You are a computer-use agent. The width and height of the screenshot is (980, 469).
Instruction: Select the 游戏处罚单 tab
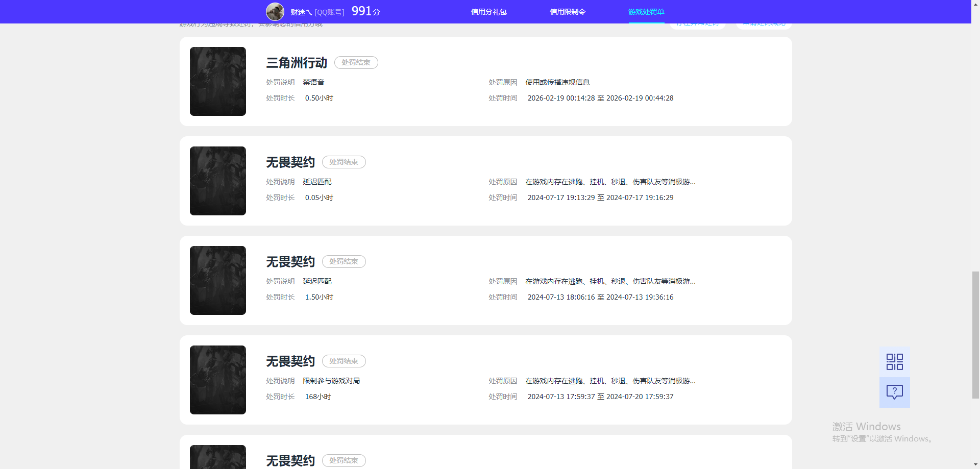[646, 11]
